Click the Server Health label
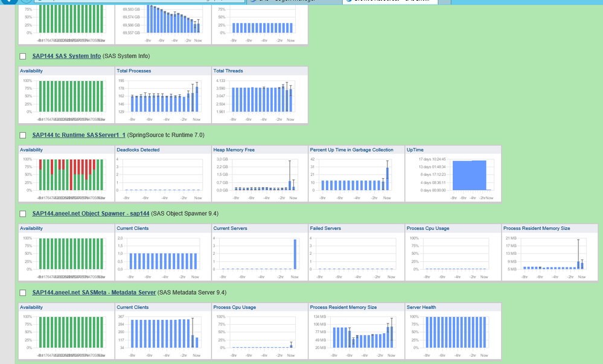The height and width of the screenshot is (364, 603). 421,307
